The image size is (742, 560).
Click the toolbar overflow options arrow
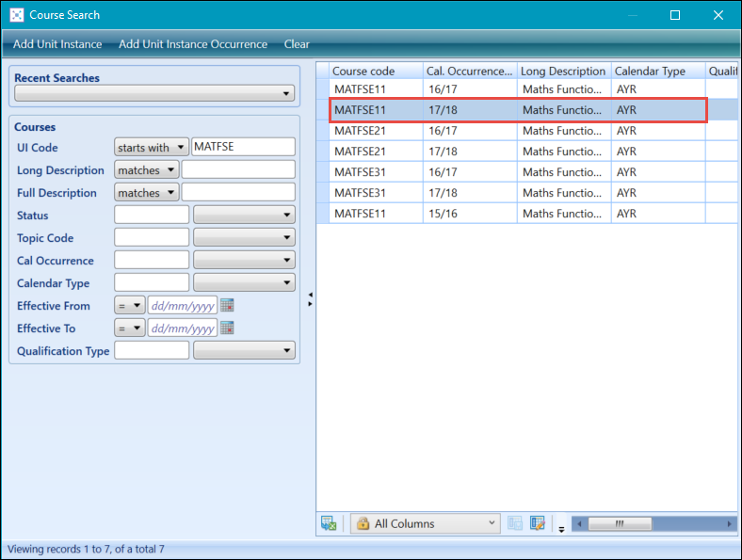pyautogui.click(x=561, y=528)
